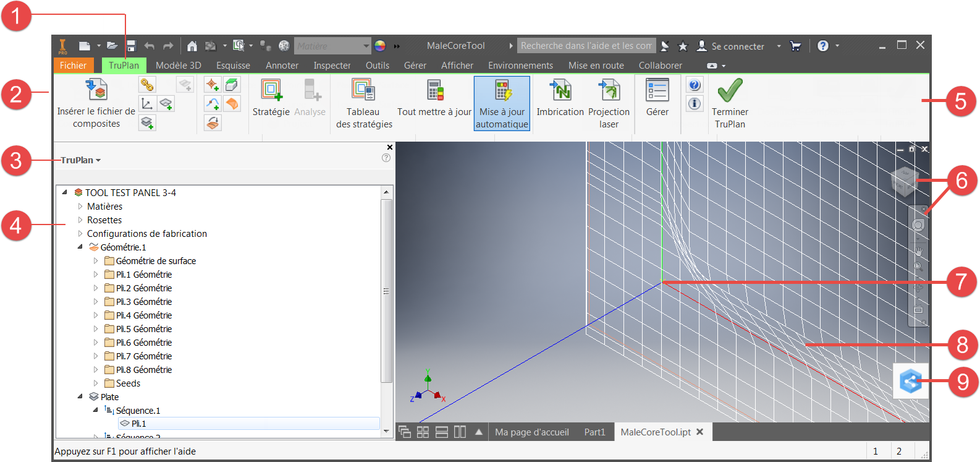The height and width of the screenshot is (462, 980).
Task: Collapse the Plate node
Action: tap(80, 396)
